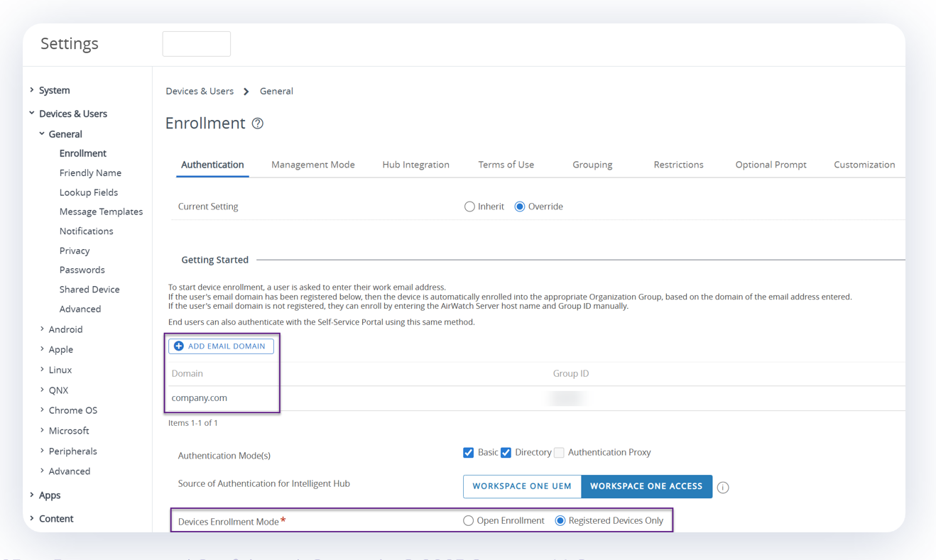The height and width of the screenshot is (560, 936).
Task: Uncheck the Directory authentication mode
Action: 505,452
